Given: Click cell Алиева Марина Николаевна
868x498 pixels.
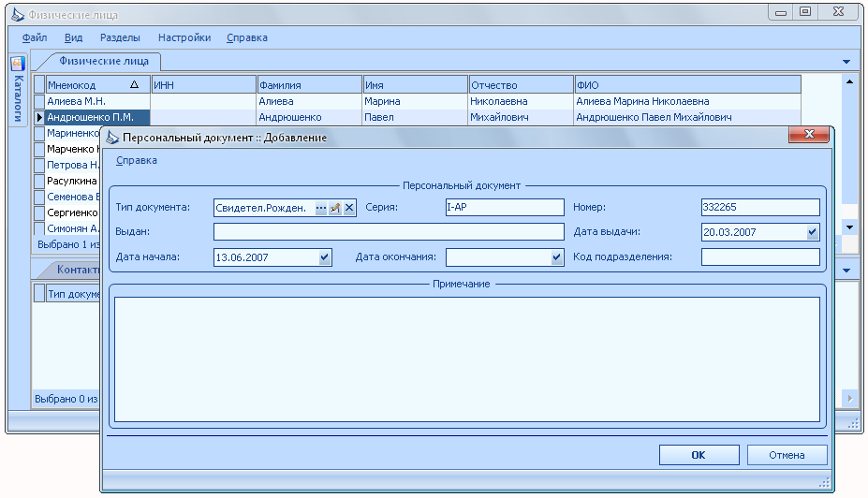Looking at the screenshot, I should coord(687,101).
